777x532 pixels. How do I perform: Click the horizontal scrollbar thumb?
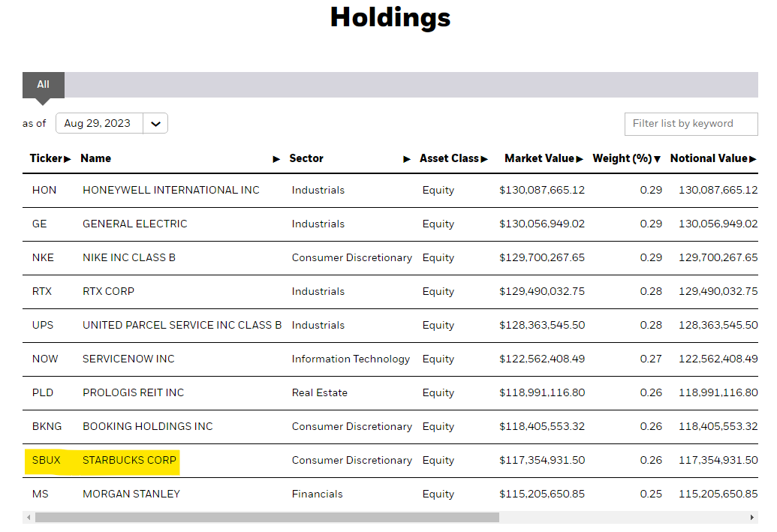point(267,518)
